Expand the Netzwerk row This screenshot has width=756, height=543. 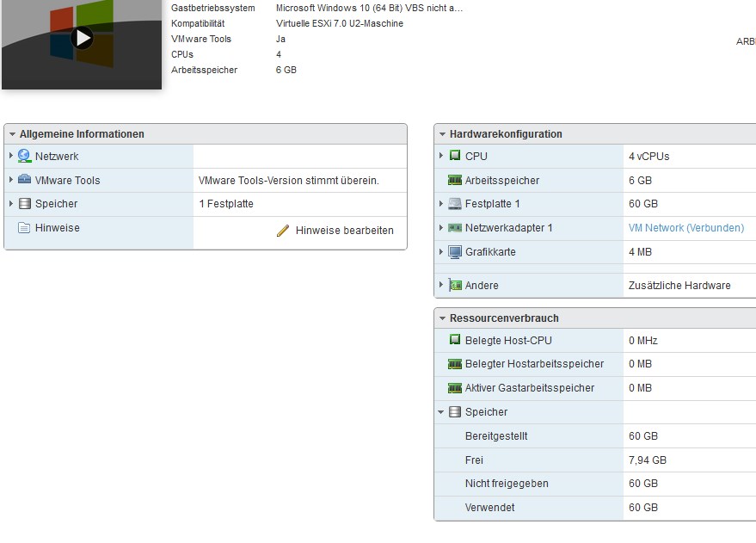click(11, 157)
